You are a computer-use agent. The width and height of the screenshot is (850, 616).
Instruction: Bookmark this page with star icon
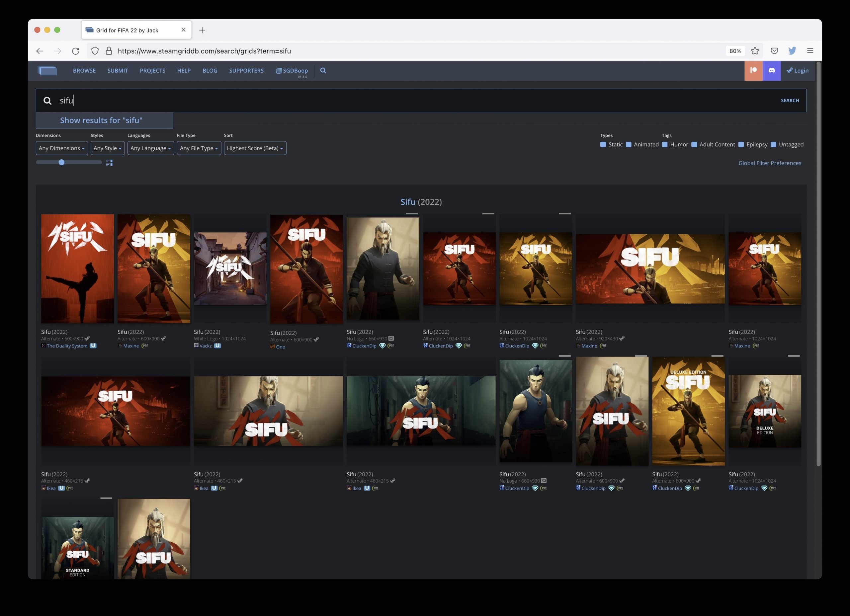coord(755,51)
